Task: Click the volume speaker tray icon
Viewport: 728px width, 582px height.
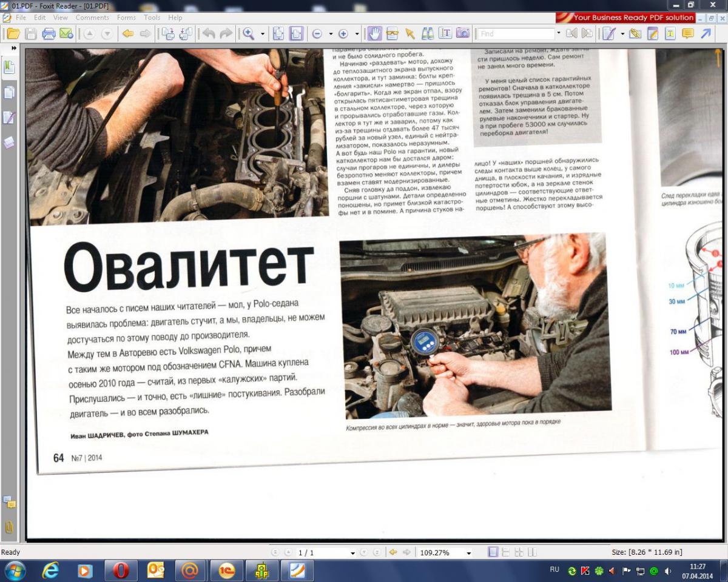Action: click(x=668, y=571)
